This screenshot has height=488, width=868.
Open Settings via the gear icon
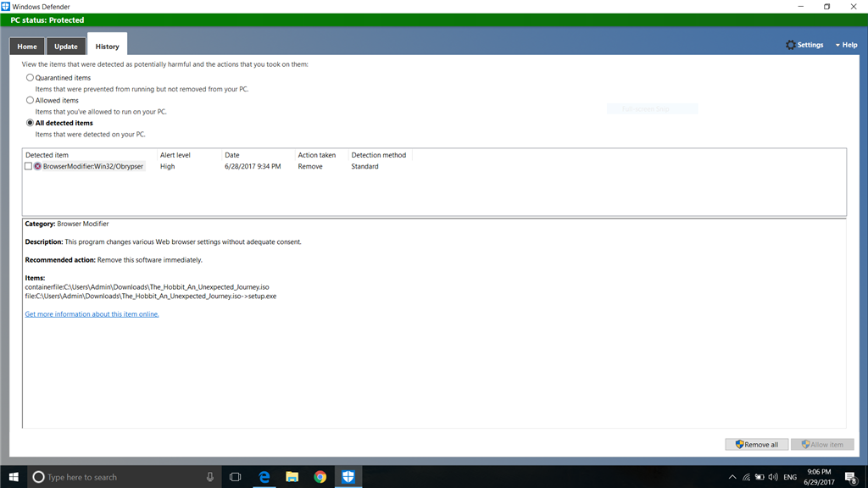[791, 45]
